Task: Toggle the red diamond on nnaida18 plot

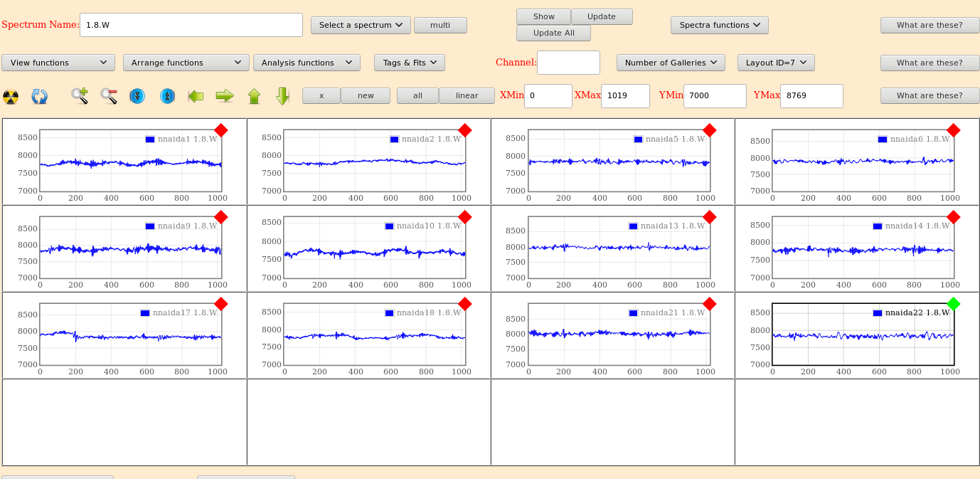Action: click(x=465, y=304)
